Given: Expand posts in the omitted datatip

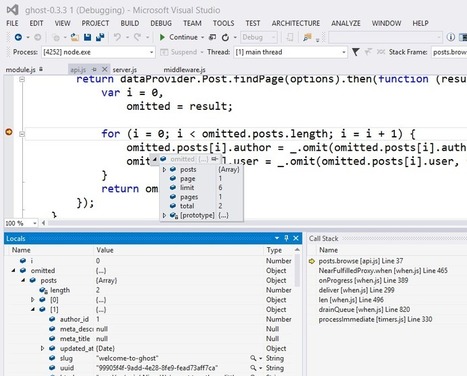Looking at the screenshot, I should point(164,170).
